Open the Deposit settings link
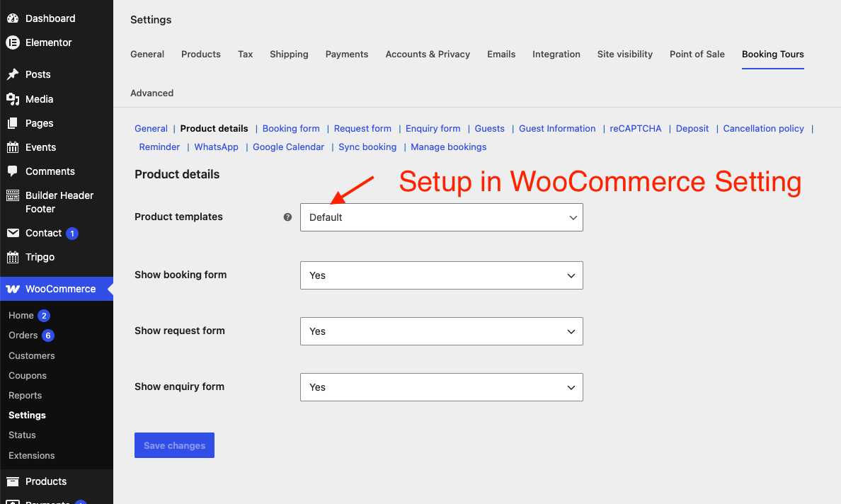 (692, 129)
